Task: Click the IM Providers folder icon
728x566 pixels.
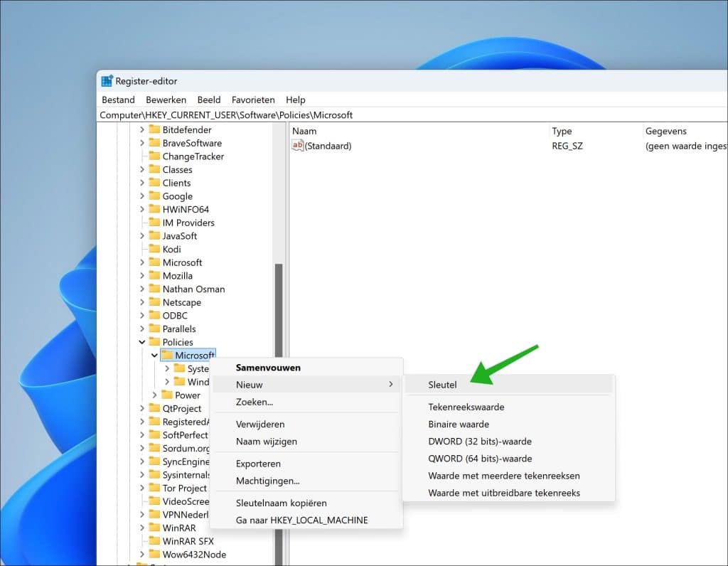Action: (x=154, y=223)
